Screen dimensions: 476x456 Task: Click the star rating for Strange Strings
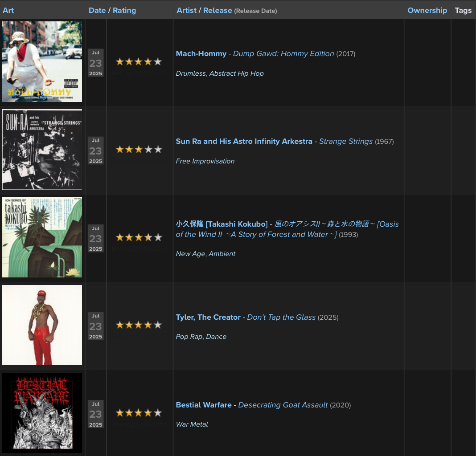[139, 150]
